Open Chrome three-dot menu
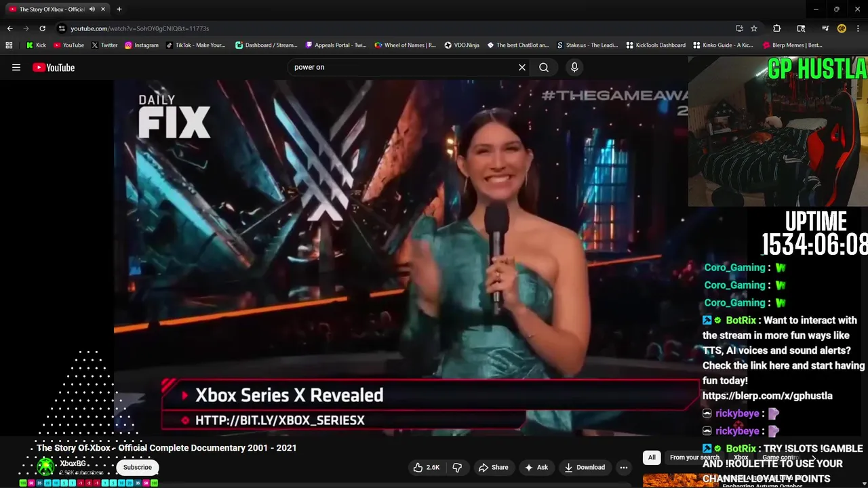 pos(859,28)
